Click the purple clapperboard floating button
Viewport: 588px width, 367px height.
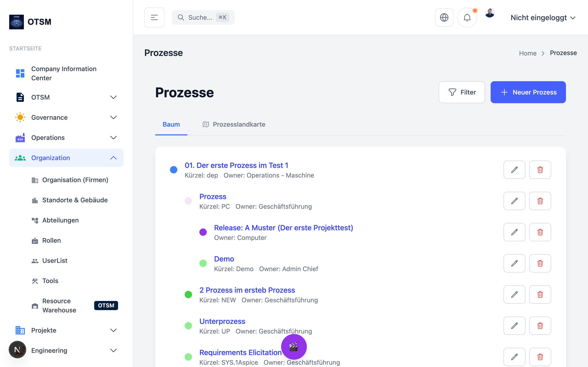tap(294, 347)
